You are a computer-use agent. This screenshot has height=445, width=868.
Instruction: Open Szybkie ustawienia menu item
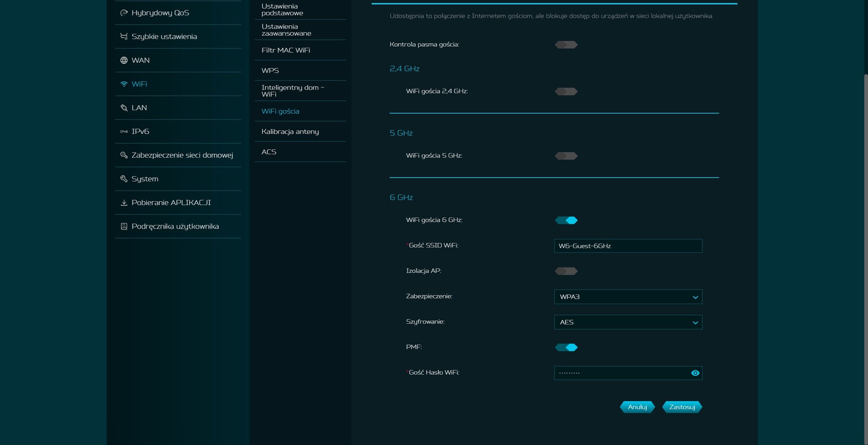pos(178,37)
